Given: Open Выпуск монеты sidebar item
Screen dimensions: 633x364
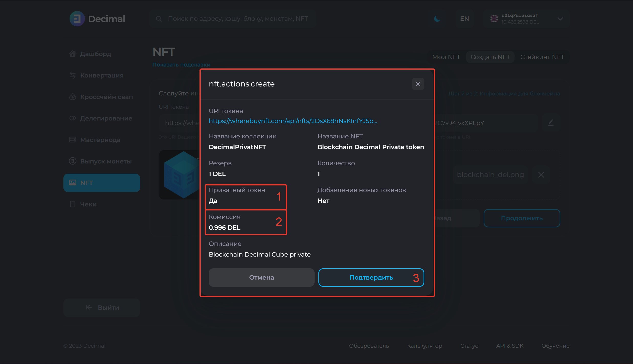Looking at the screenshot, I should (106, 161).
